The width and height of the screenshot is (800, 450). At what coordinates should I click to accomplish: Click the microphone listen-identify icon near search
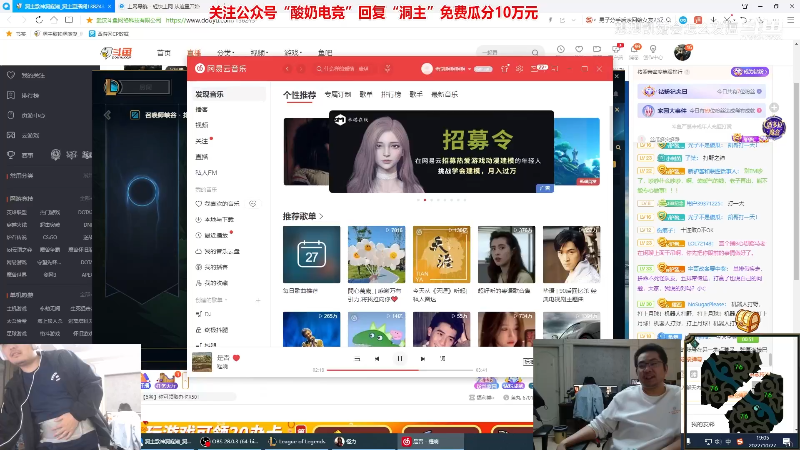tap(388, 68)
